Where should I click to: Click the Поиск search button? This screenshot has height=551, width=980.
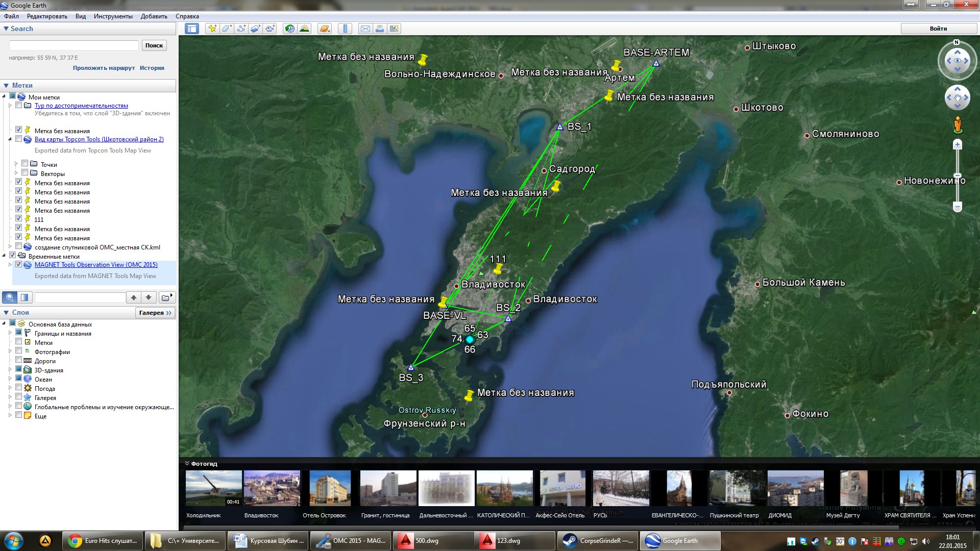tap(154, 45)
